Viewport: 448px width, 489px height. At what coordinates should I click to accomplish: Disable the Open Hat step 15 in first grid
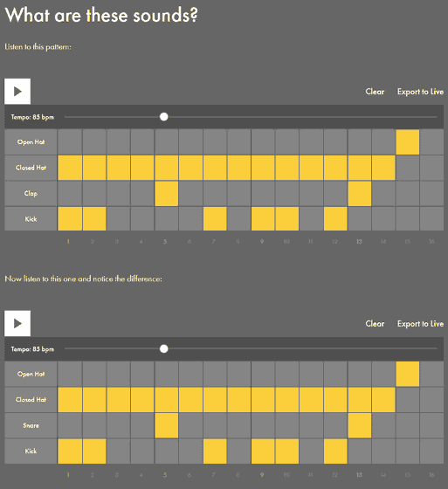408,141
